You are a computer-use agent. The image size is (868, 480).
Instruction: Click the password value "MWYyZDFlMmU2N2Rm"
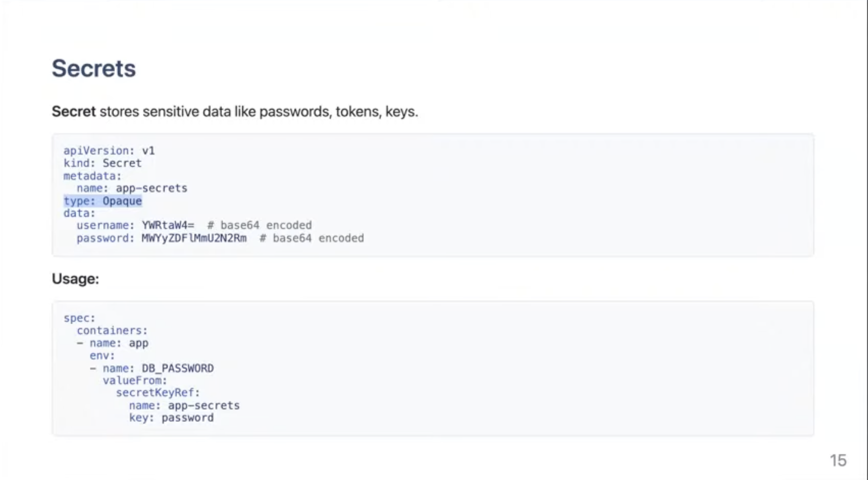click(194, 238)
